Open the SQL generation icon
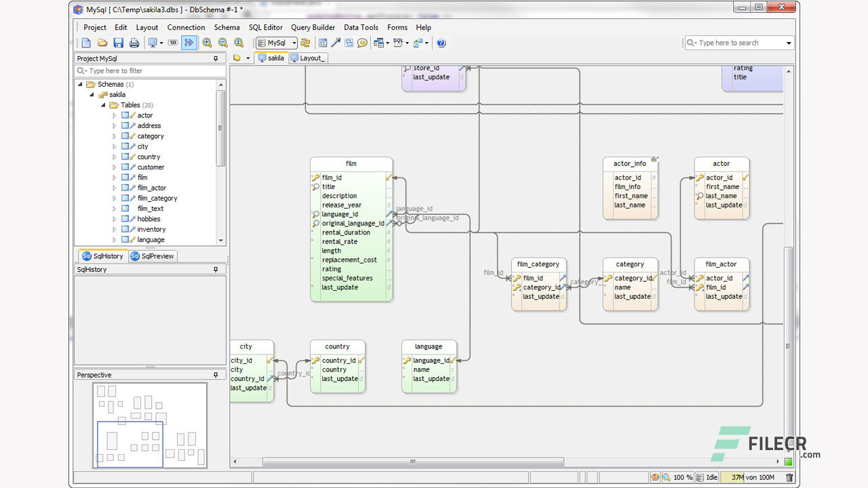Viewport: 868px width, 488px height. tap(398, 43)
